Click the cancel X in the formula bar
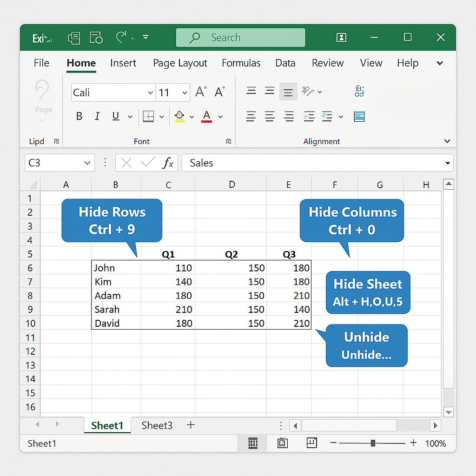The height and width of the screenshot is (476, 476). click(126, 163)
